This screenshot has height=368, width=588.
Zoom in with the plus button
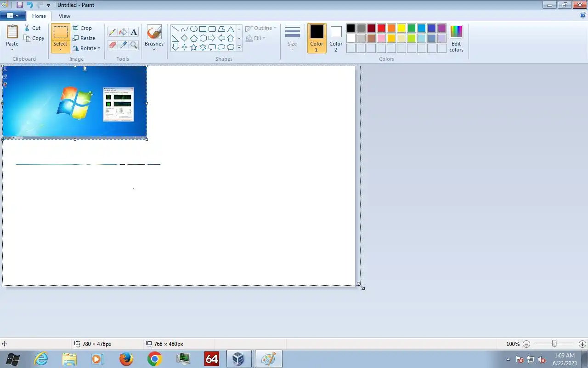[582, 344]
